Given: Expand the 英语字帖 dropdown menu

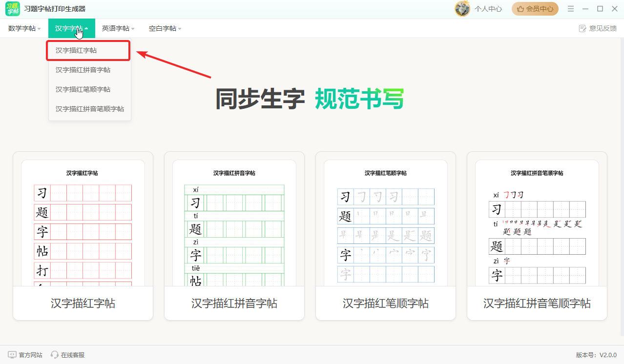Looking at the screenshot, I should [118, 28].
